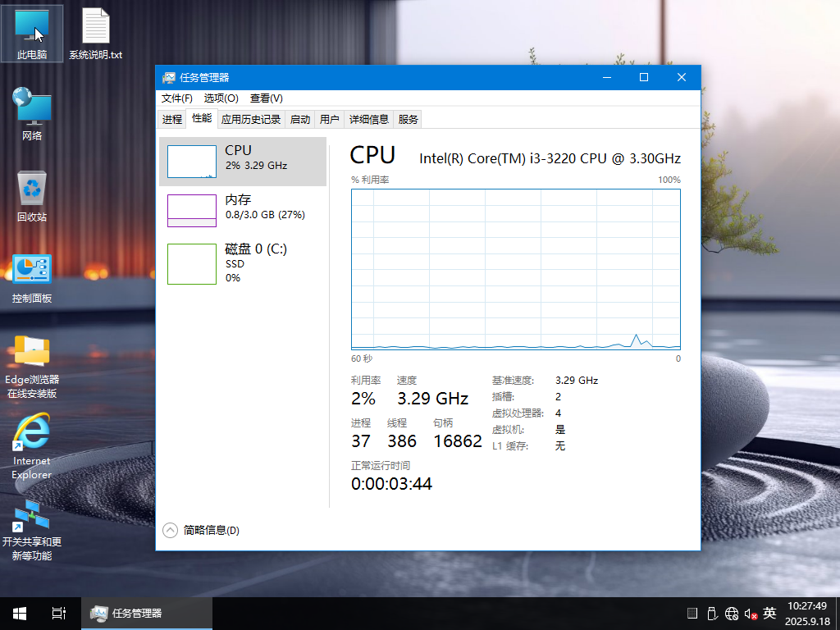The image size is (840, 630).
Task: Select the Internet Explorer desktop shortcut
Action: 32,447
